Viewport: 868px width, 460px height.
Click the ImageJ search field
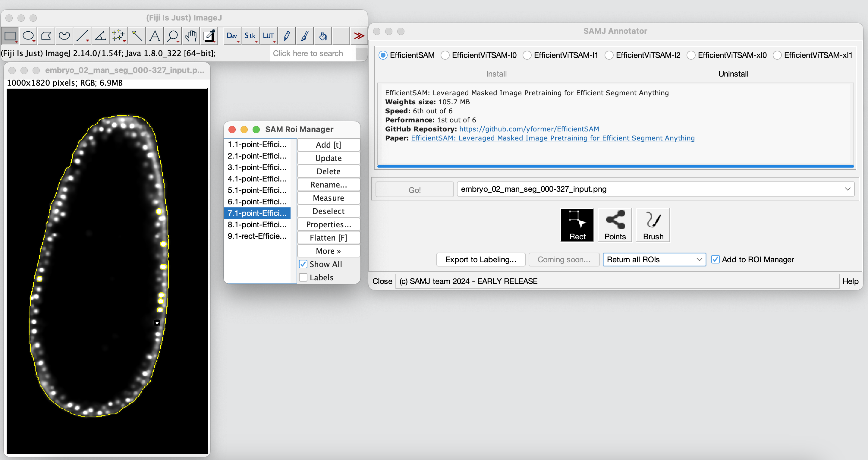pyautogui.click(x=312, y=54)
